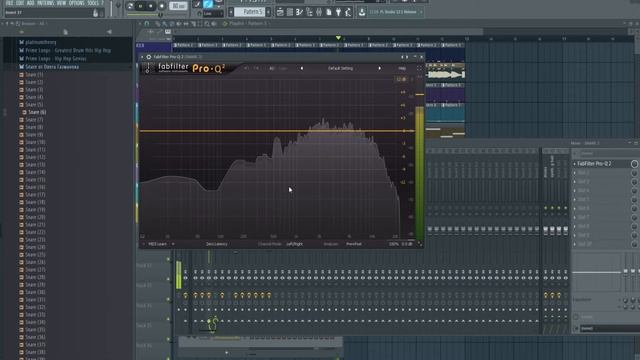Open the Pro-Q 2 Help menu
This screenshot has width=640, height=360.
pyautogui.click(x=402, y=69)
